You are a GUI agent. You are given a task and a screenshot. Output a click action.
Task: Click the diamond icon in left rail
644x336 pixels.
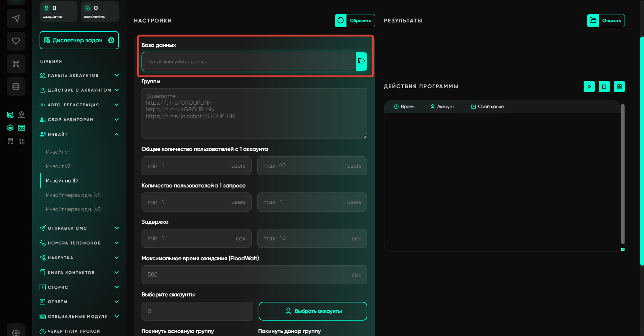click(x=16, y=41)
